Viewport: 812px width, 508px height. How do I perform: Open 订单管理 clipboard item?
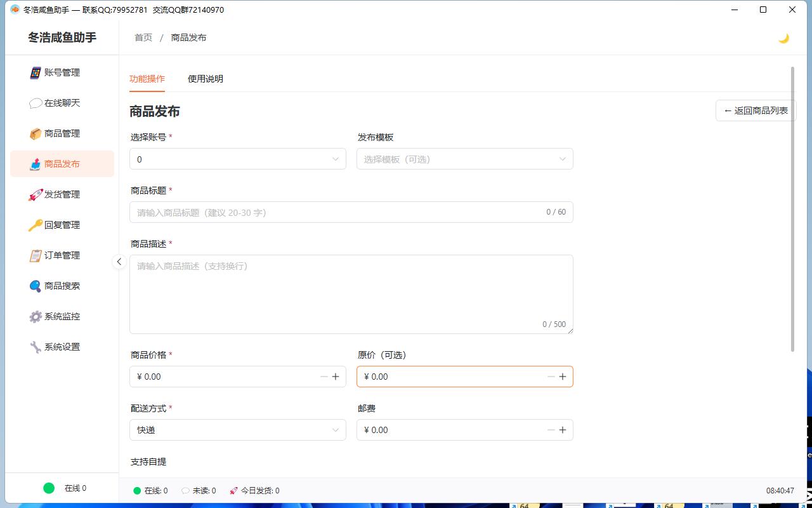(x=62, y=255)
